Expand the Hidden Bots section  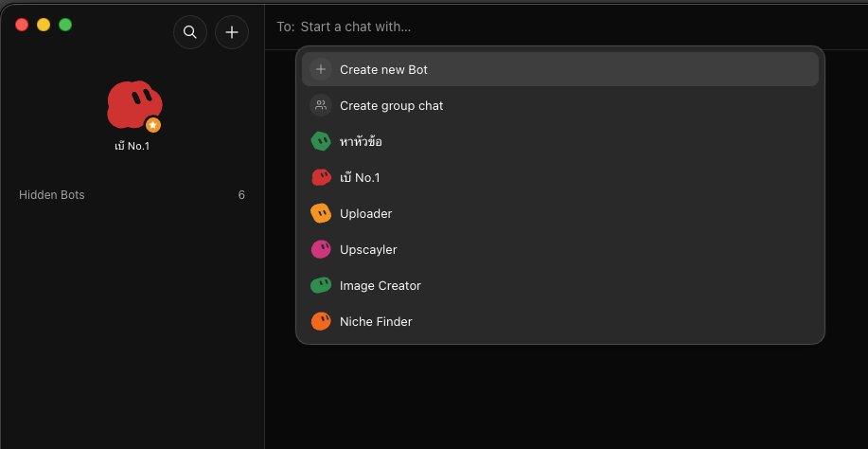(x=132, y=195)
